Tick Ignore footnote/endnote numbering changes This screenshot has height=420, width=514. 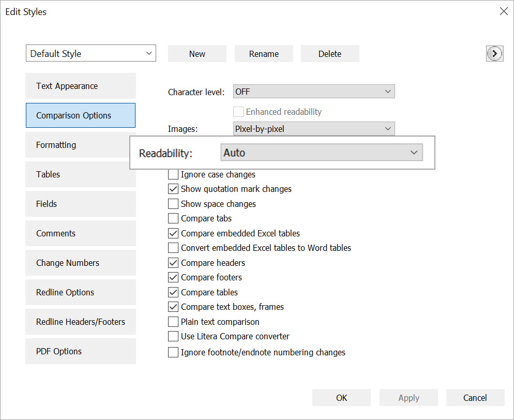[x=173, y=352]
